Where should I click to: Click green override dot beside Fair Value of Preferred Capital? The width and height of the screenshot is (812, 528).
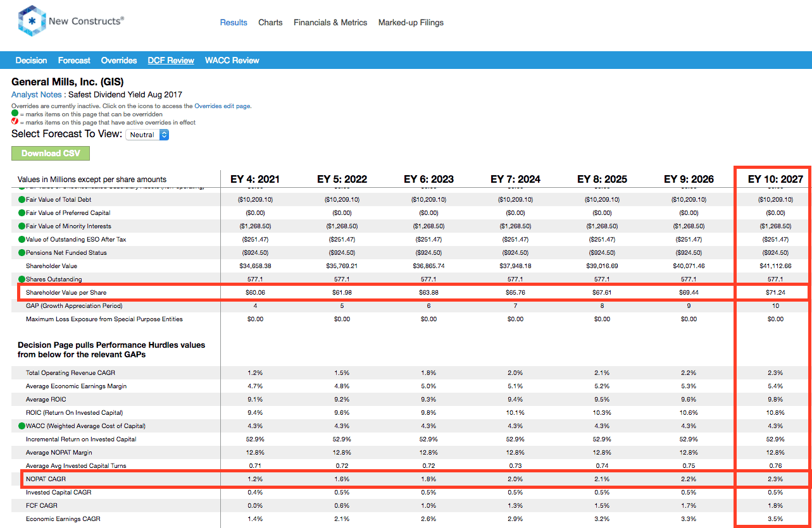coord(22,212)
